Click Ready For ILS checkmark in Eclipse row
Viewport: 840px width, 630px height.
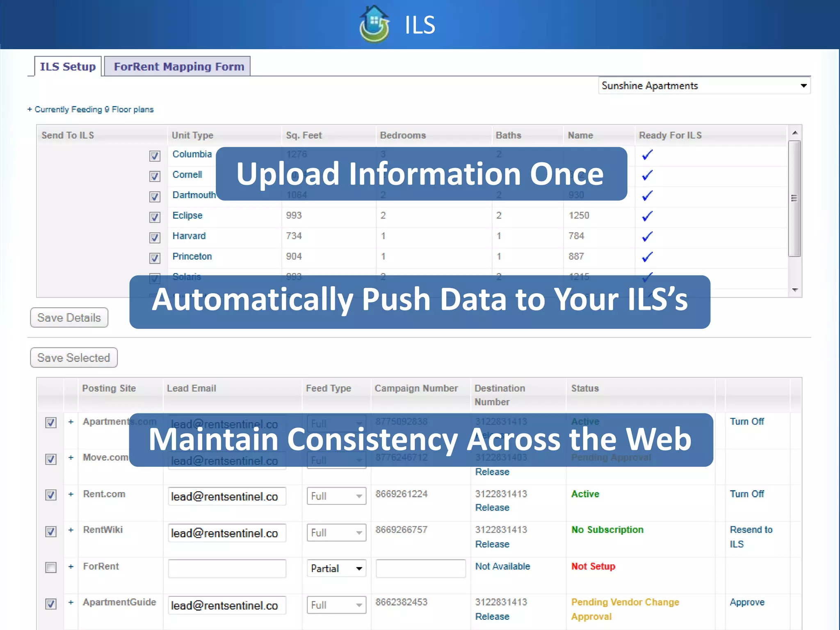click(x=647, y=216)
